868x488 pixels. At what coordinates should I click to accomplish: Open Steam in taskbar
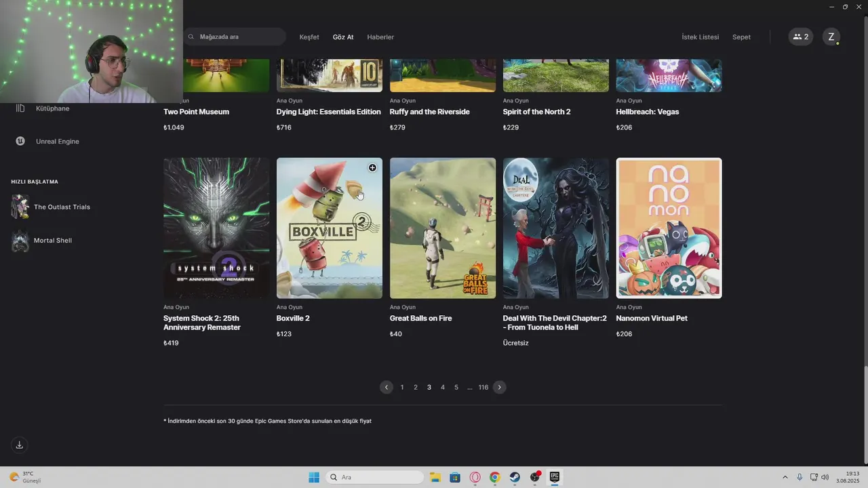tap(515, 477)
